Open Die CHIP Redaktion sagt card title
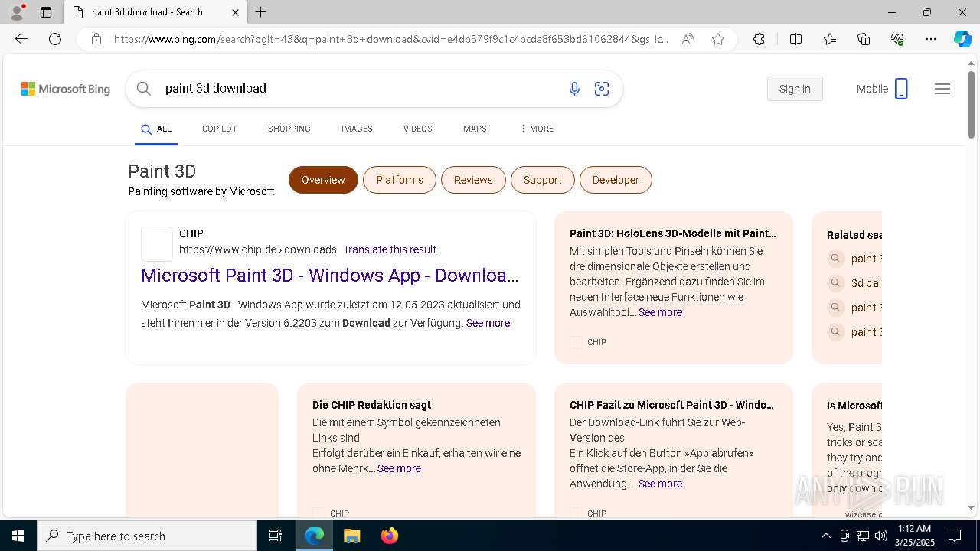980x551 pixels. coord(372,405)
